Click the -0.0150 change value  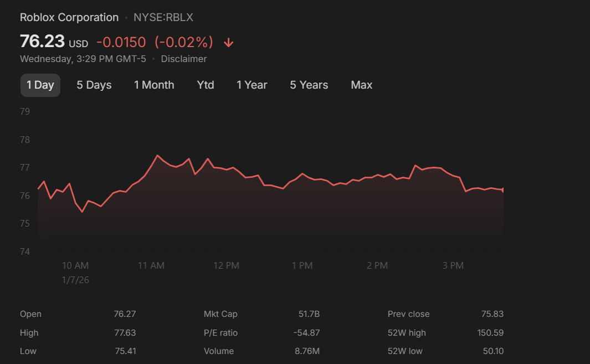coord(121,42)
